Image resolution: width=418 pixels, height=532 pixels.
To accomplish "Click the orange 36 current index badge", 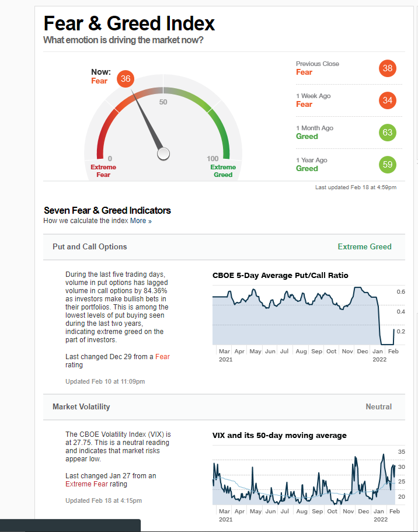I will [126, 79].
